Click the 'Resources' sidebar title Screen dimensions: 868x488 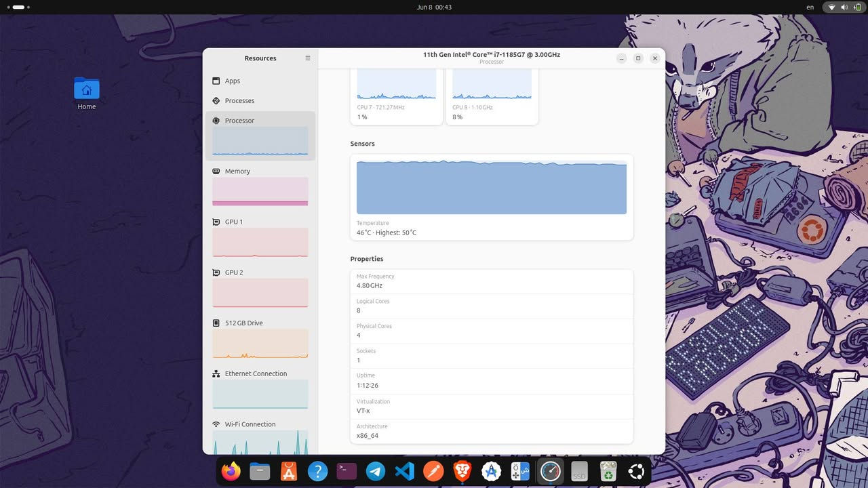click(260, 58)
